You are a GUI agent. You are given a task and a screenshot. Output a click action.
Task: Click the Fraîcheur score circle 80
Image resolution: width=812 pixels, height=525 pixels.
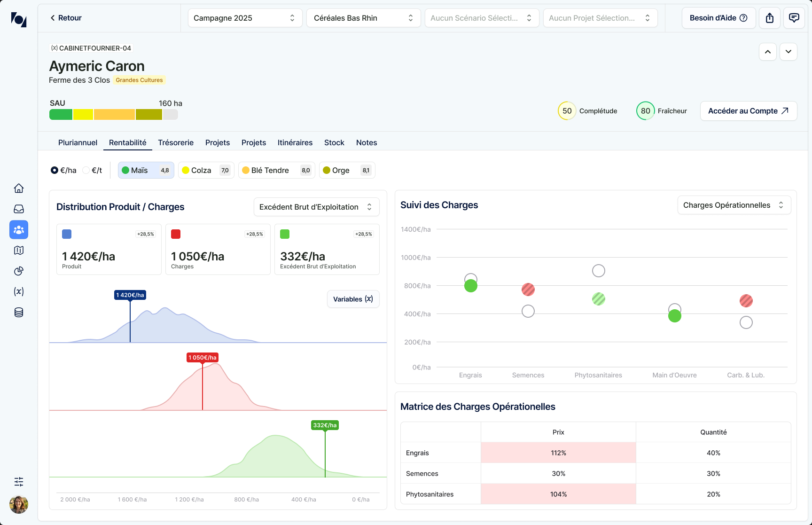(x=646, y=111)
